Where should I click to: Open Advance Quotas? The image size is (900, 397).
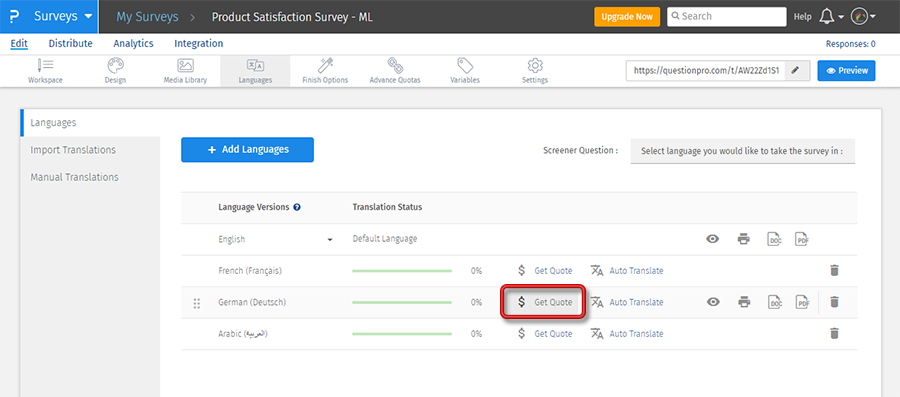[395, 71]
